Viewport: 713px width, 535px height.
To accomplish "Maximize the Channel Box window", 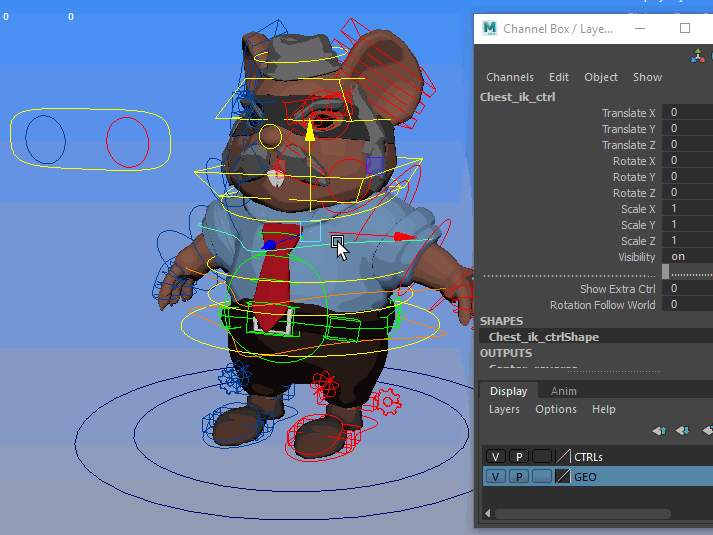I will (685, 28).
